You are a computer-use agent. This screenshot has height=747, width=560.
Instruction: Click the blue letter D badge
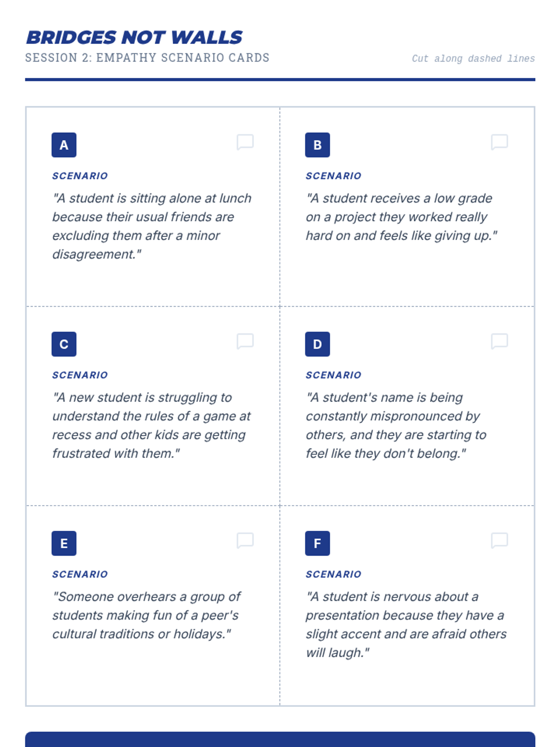click(x=317, y=344)
